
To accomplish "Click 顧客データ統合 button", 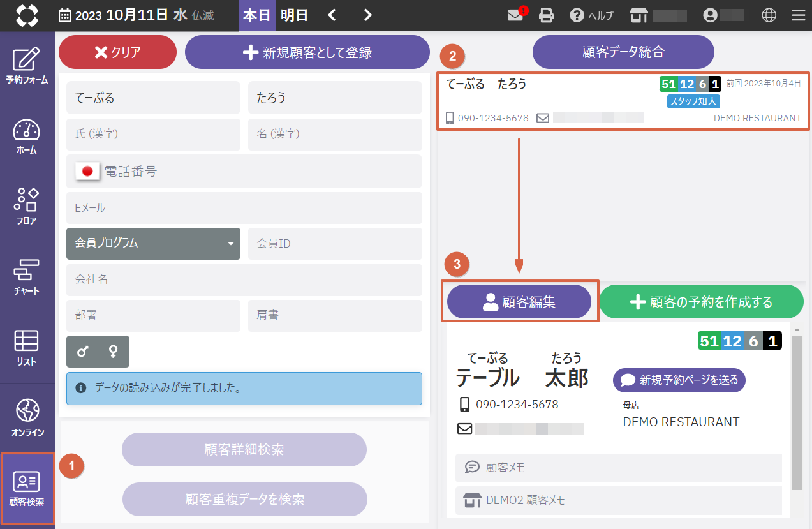I will click(x=623, y=52).
